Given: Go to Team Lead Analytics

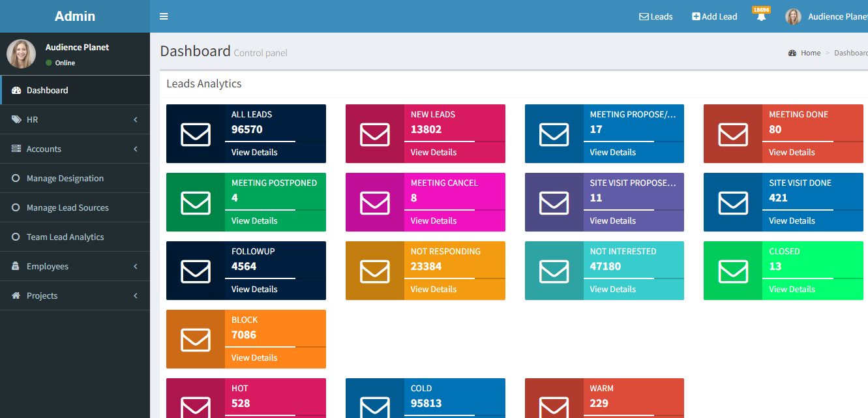Looking at the screenshot, I should [x=75, y=237].
